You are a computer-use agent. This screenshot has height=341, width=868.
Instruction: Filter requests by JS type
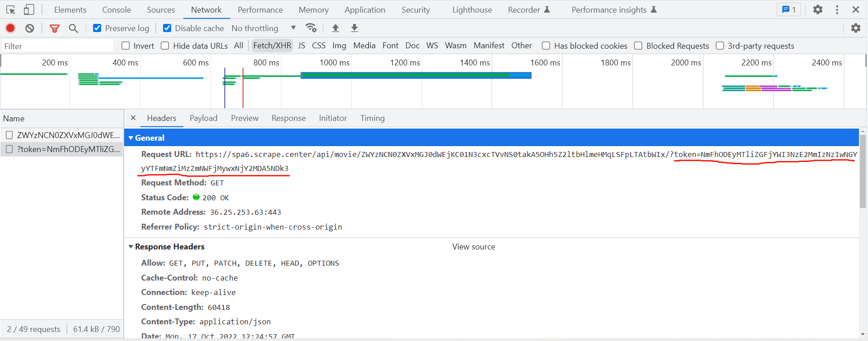(x=302, y=46)
